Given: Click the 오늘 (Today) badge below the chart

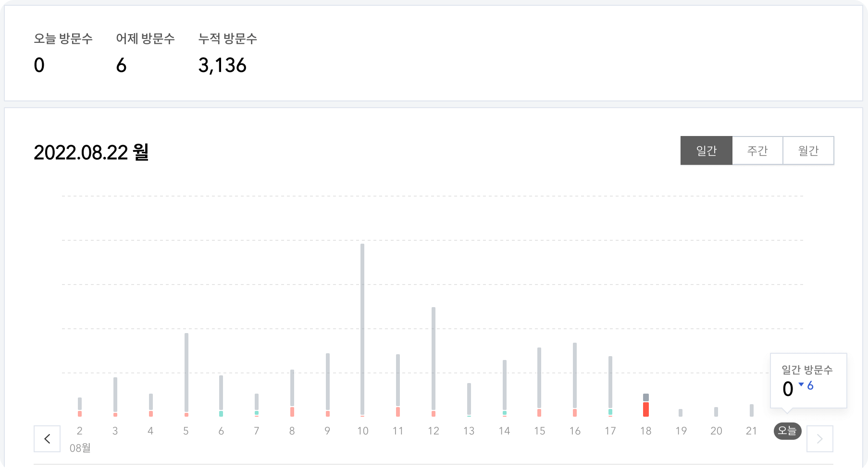Looking at the screenshot, I should (x=787, y=432).
